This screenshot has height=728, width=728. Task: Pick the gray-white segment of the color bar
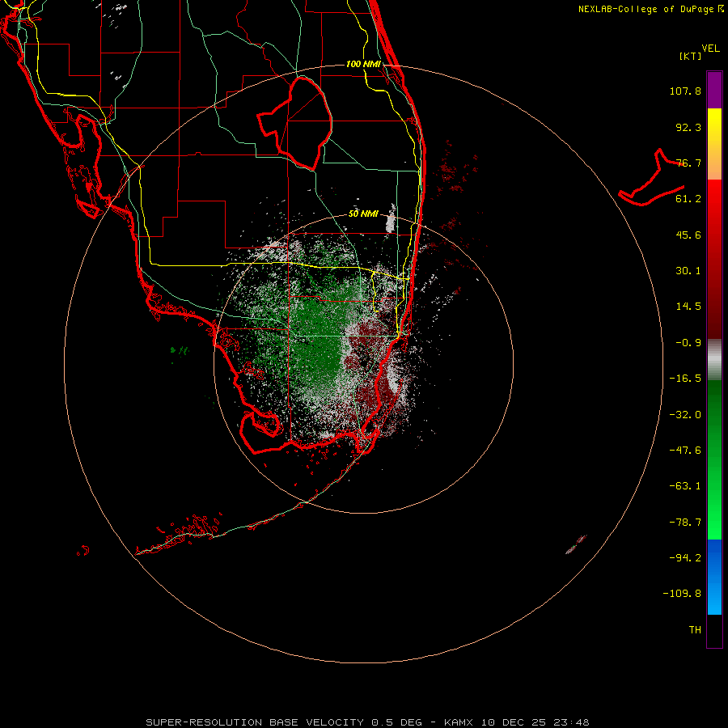(714, 360)
